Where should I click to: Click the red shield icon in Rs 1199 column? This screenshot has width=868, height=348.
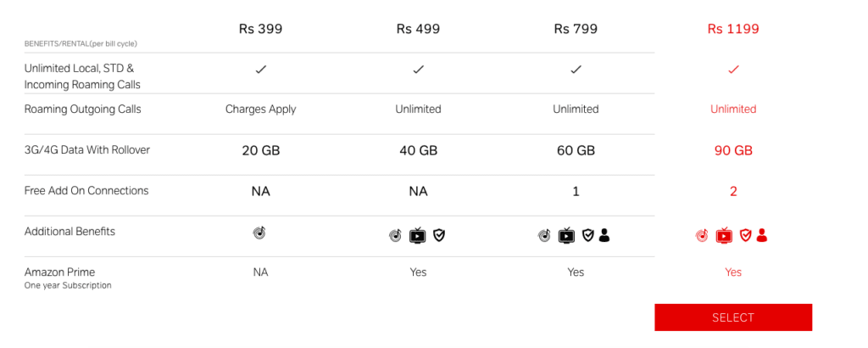coord(746,235)
